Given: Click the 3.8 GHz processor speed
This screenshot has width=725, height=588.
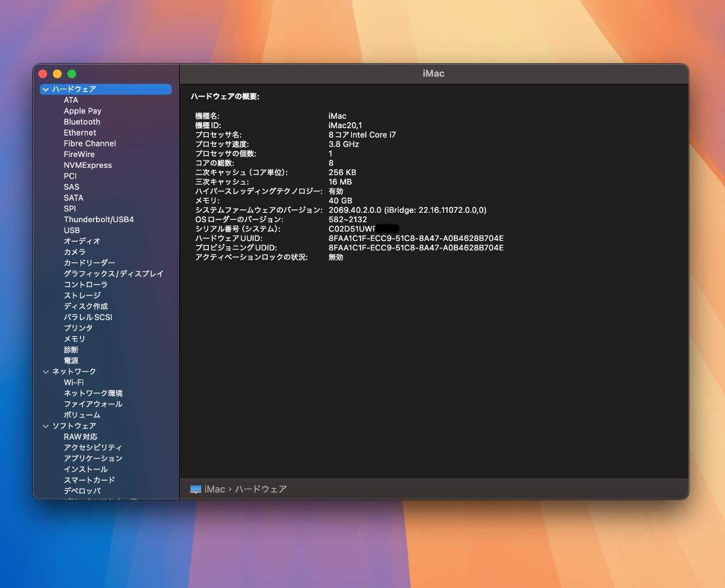Looking at the screenshot, I should click(344, 144).
